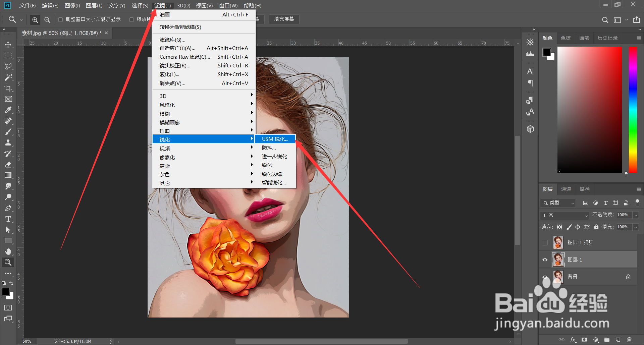Click the create new group folder icon
The height and width of the screenshot is (345, 644).
(x=607, y=340)
